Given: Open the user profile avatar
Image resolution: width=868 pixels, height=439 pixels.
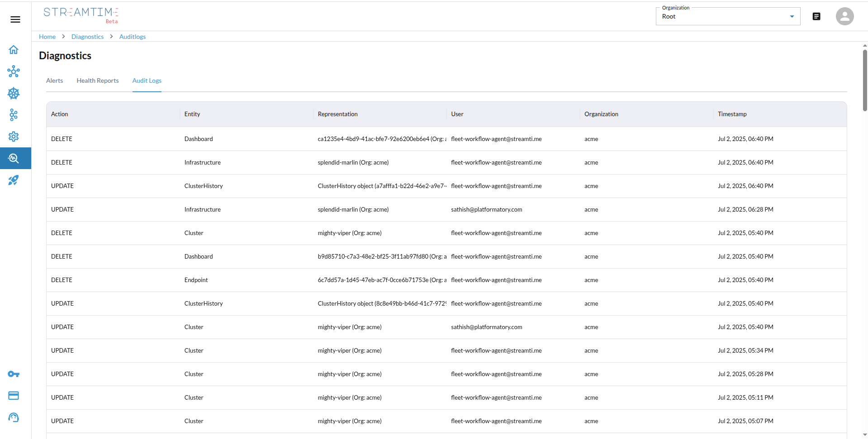Looking at the screenshot, I should tap(844, 16).
